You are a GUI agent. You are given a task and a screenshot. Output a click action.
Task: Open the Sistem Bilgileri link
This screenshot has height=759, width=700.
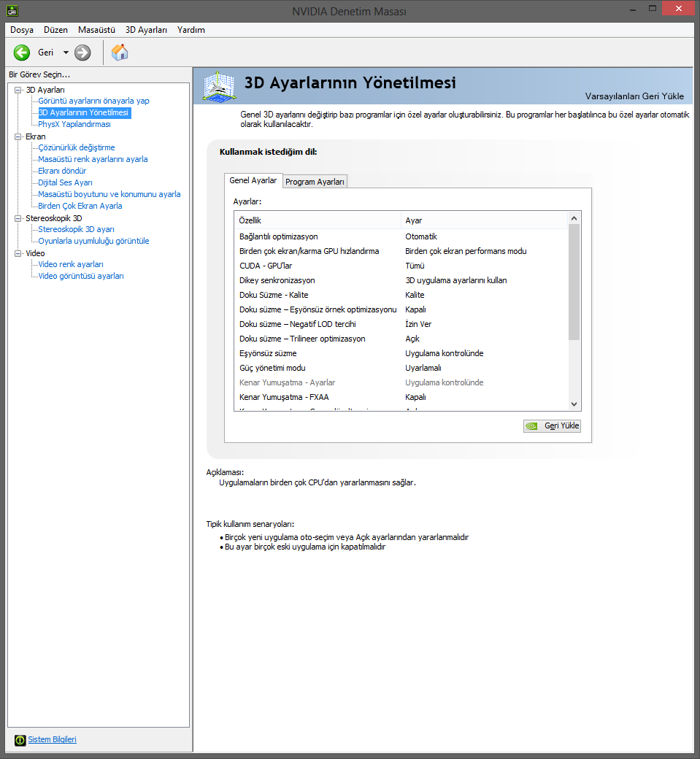coord(52,739)
